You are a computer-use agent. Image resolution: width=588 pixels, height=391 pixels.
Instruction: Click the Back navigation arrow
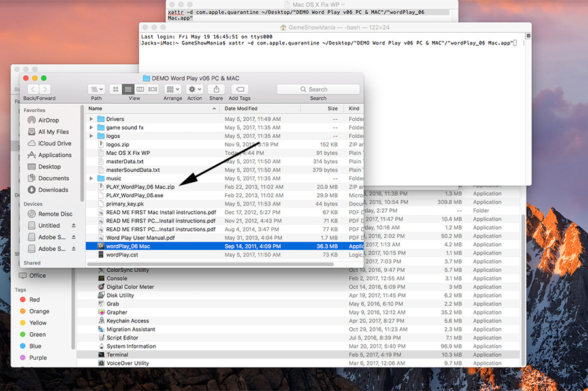[x=31, y=89]
